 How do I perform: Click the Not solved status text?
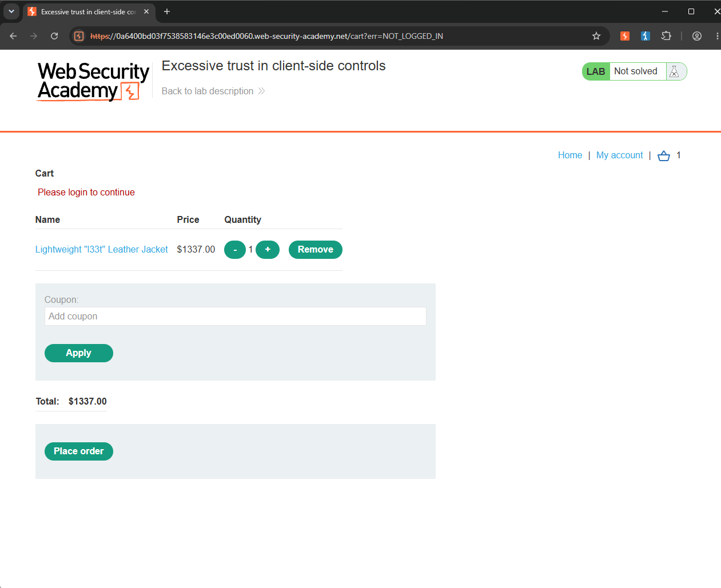click(x=636, y=71)
